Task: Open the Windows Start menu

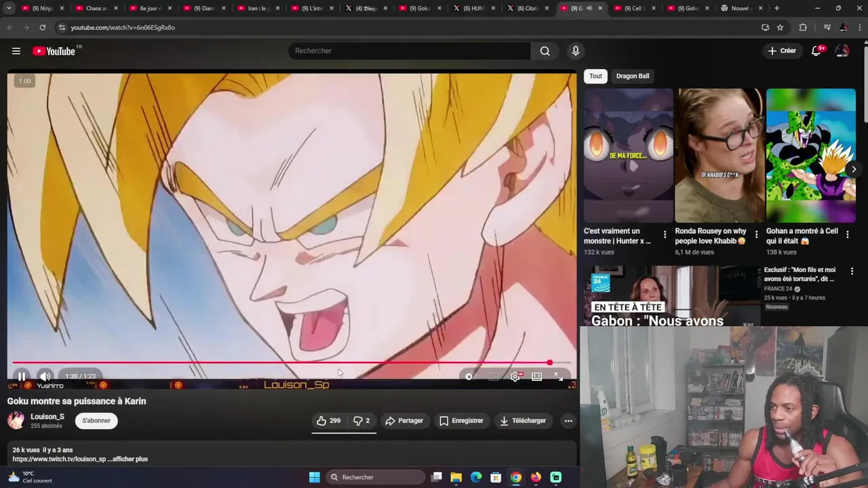Action: coord(315,477)
